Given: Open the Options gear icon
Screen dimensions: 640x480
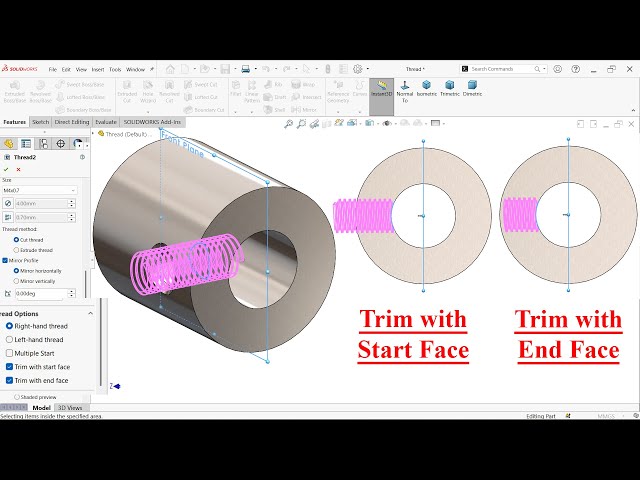Looking at the screenshot, I should click(x=358, y=69).
